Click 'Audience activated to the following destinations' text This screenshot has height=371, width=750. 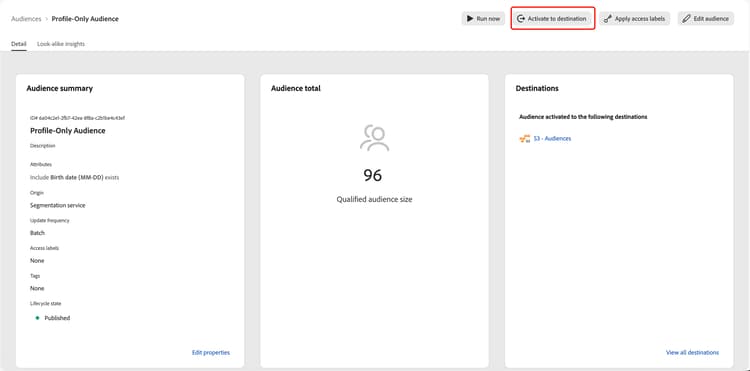point(583,117)
